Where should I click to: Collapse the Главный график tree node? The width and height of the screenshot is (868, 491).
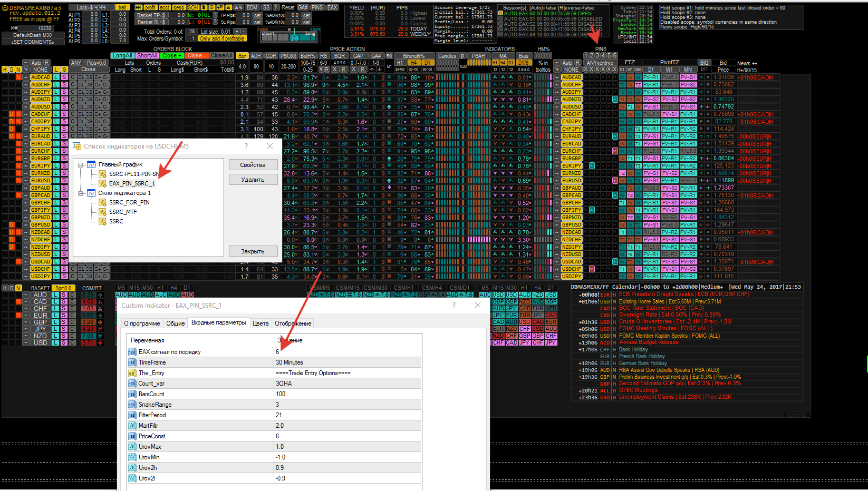coord(81,165)
